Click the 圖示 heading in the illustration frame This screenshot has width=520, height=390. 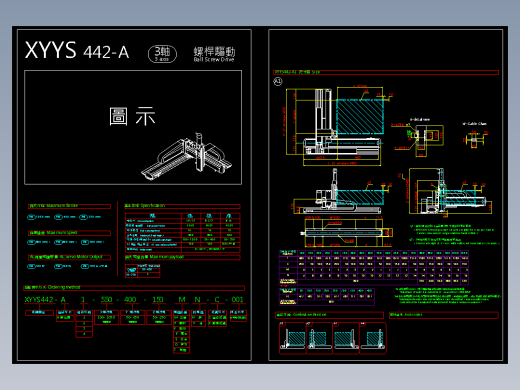tap(132, 116)
